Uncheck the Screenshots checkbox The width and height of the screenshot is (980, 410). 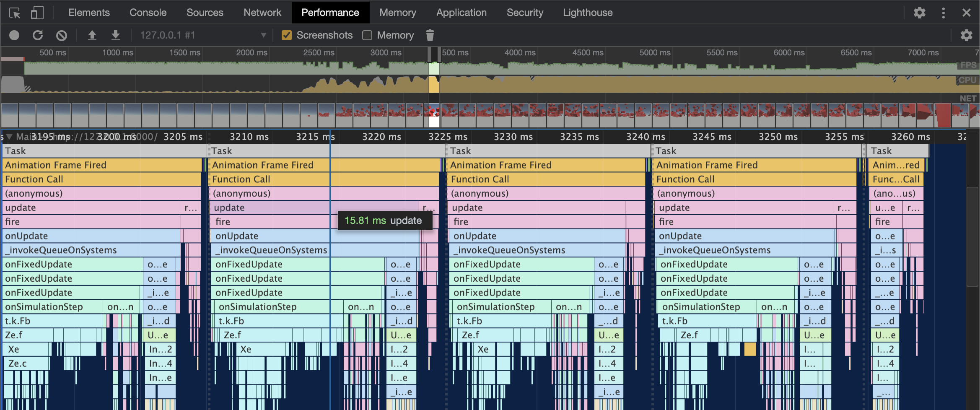click(x=287, y=35)
